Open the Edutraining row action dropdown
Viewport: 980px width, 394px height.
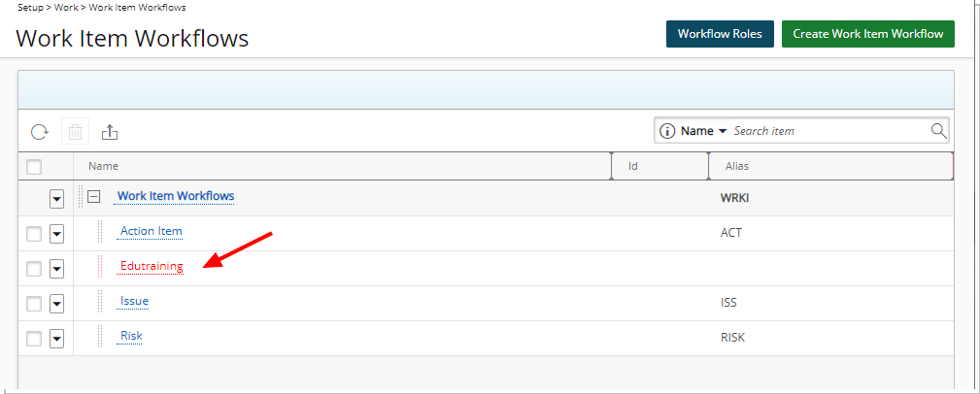click(57, 269)
